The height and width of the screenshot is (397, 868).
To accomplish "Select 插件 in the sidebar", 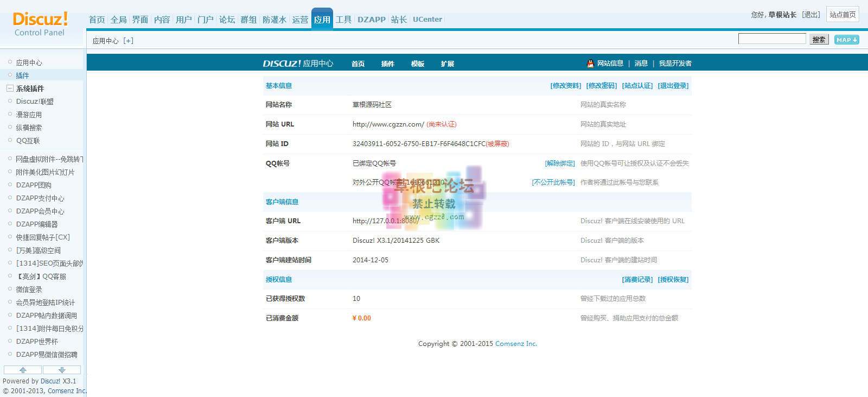I will coord(22,75).
